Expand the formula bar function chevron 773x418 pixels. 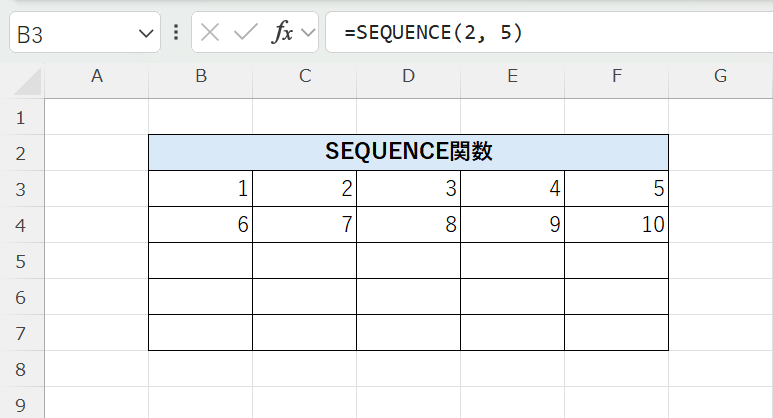pyautogui.click(x=307, y=33)
